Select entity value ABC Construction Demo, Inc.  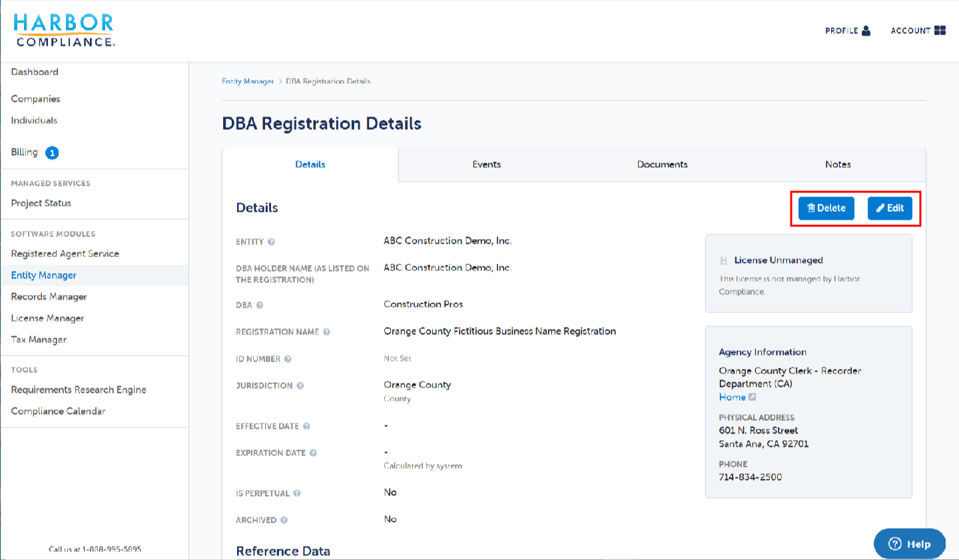tap(448, 241)
